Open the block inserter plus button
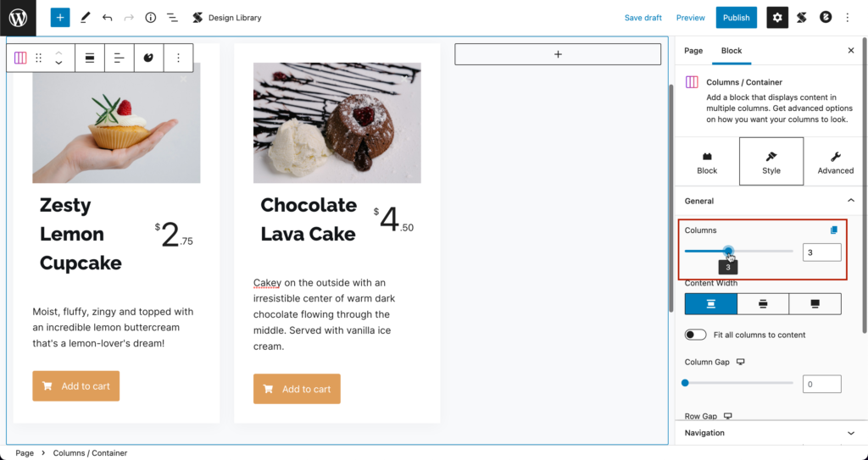This screenshot has height=460, width=868. pyautogui.click(x=60, y=18)
